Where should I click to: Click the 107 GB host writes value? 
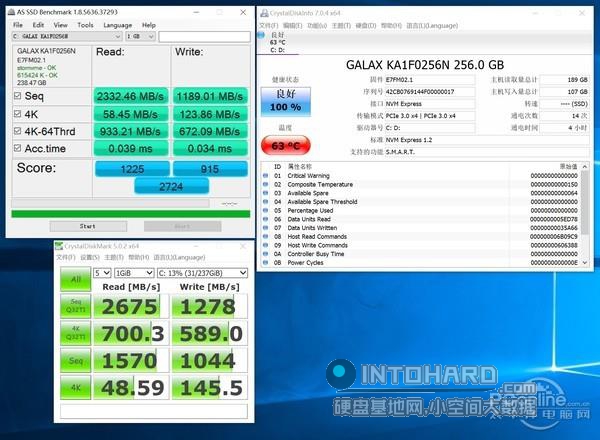coord(564,92)
